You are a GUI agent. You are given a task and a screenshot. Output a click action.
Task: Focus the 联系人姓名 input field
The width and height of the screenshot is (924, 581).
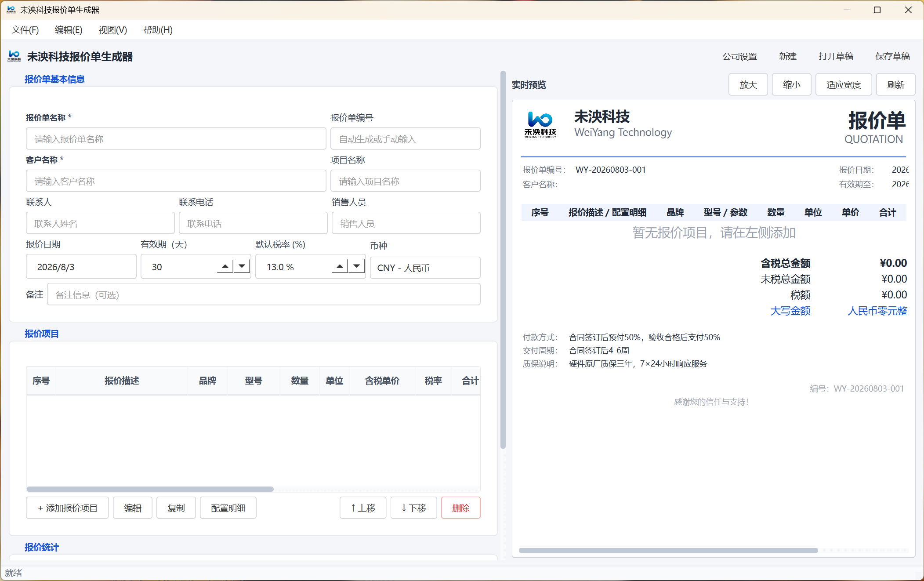(100, 223)
